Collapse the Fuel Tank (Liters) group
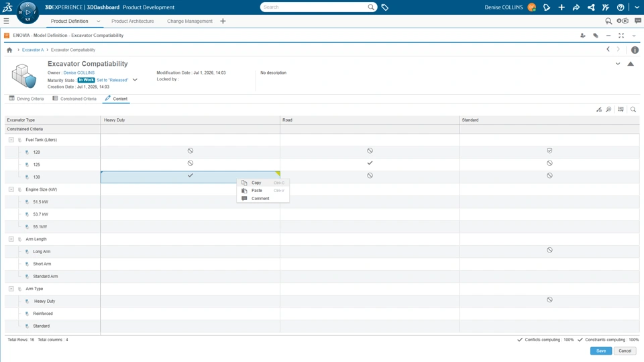This screenshot has width=644, height=362. pos(11,140)
